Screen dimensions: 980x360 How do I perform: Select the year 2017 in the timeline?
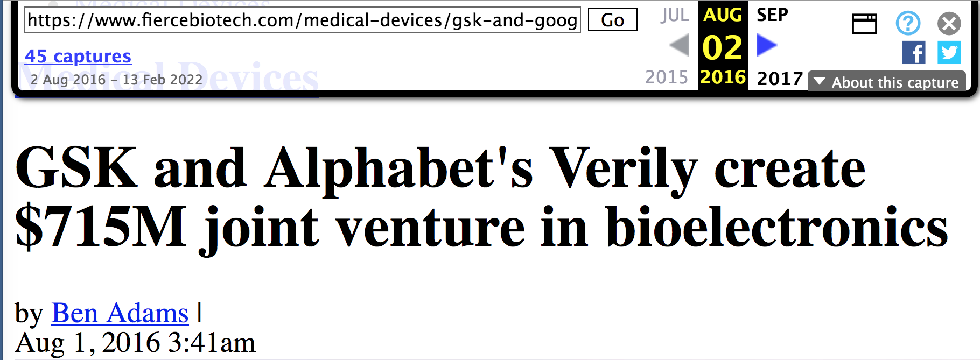click(x=780, y=79)
